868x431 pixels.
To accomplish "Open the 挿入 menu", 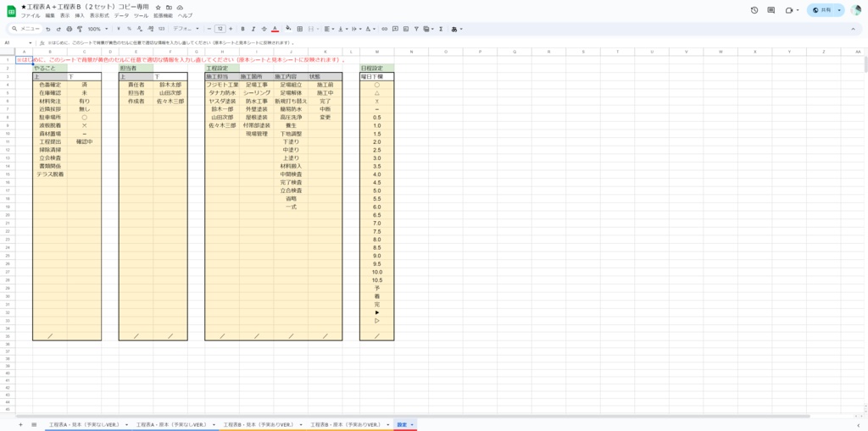I will 80,15.
